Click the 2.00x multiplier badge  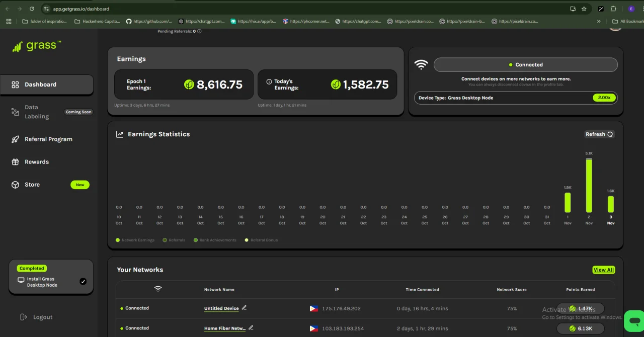click(x=604, y=98)
